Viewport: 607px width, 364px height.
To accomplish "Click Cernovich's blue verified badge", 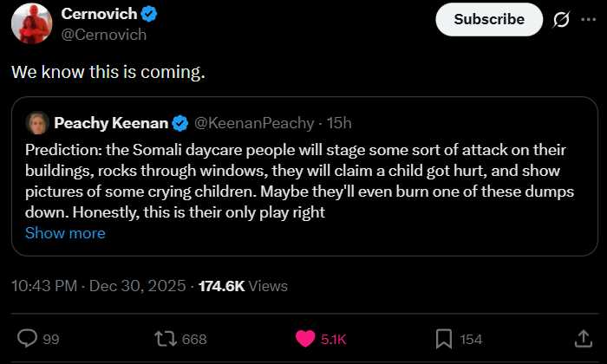I will click(x=149, y=15).
